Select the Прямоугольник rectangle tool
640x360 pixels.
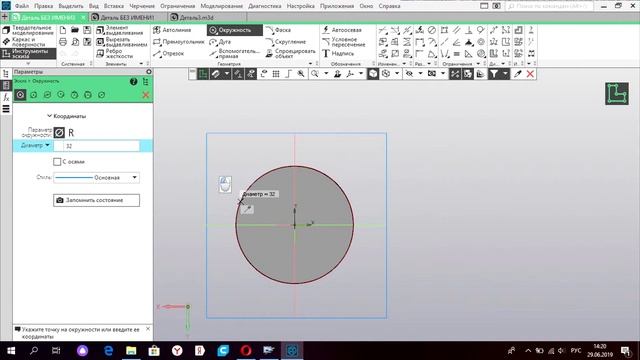point(178,42)
